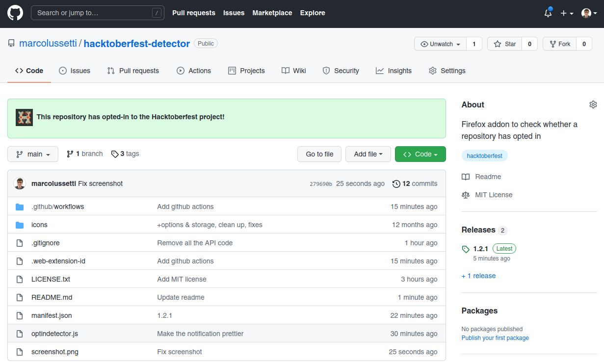Image resolution: width=604 pixels, height=364 pixels.
Task: Click Publish your first package
Action: 495,338
